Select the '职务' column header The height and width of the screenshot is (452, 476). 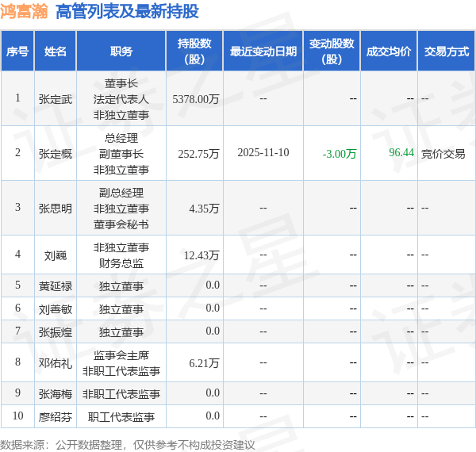[x=121, y=51]
